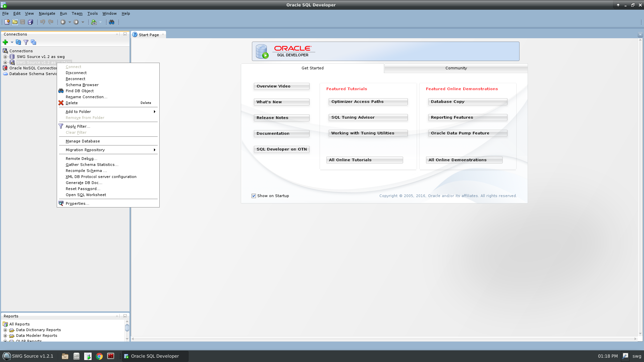644x362 pixels.
Task: Click the Release Notes button
Action: [281, 118]
